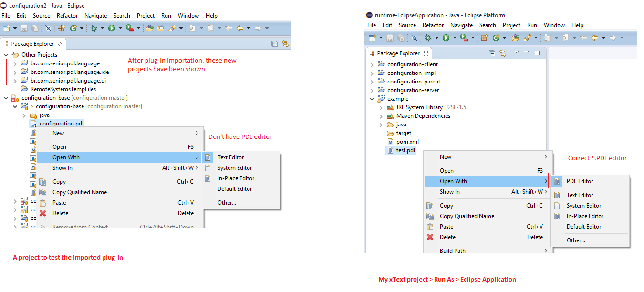Image resolution: width=644 pixels, height=292 pixels.
Task: Open Refactor menu in configuration2 window
Action: (67, 16)
